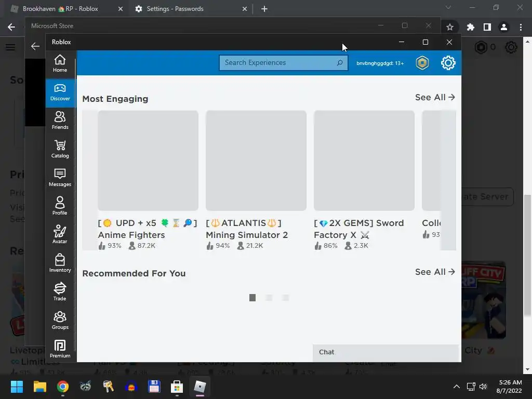
Task: Show hidden tray icons chevron
Action: click(457, 387)
